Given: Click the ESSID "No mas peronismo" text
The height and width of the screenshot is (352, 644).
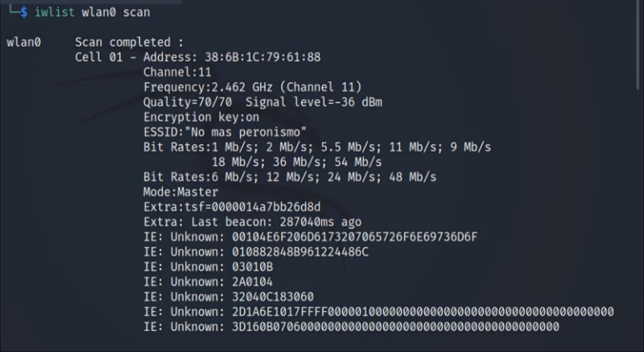Looking at the screenshot, I should click(225, 132).
